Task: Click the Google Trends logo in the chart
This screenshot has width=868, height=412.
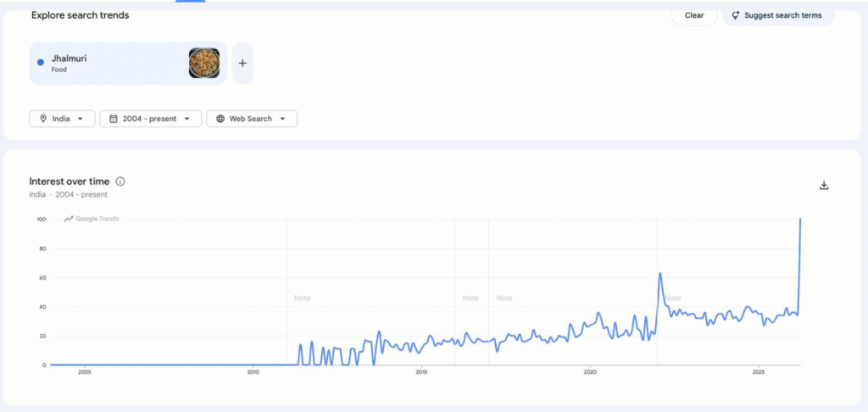Action: pyautogui.click(x=92, y=219)
